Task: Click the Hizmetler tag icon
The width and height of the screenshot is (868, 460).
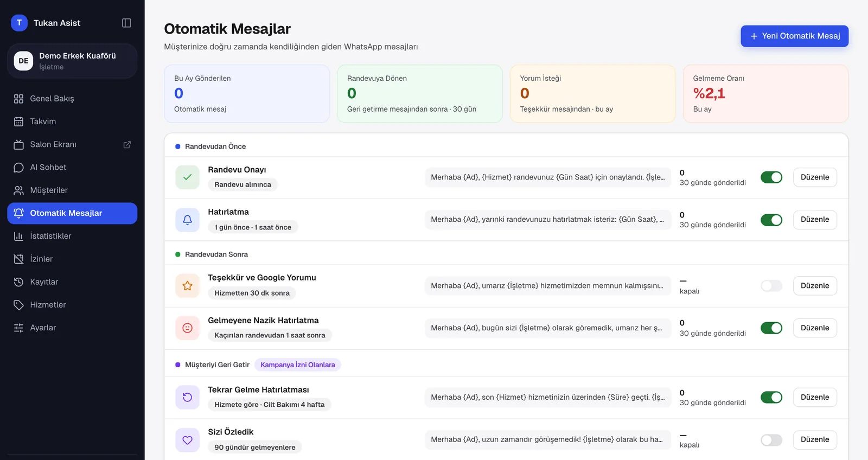Action: pos(18,305)
